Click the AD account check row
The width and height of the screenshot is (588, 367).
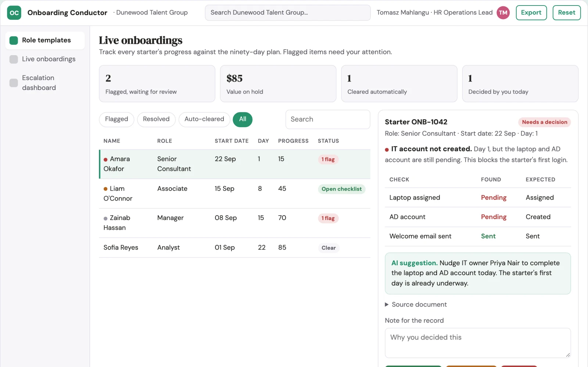pos(478,217)
